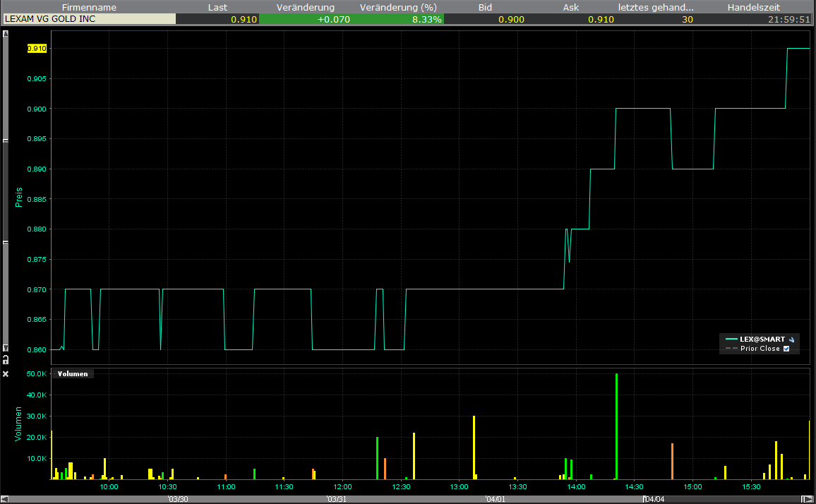Click the vertical price-axis scrollbar thumb
The width and height of the screenshot is (816, 504).
(x=6, y=191)
